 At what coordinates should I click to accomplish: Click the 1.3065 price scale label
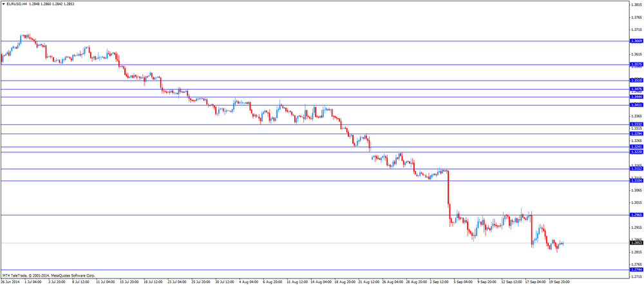click(x=637, y=190)
